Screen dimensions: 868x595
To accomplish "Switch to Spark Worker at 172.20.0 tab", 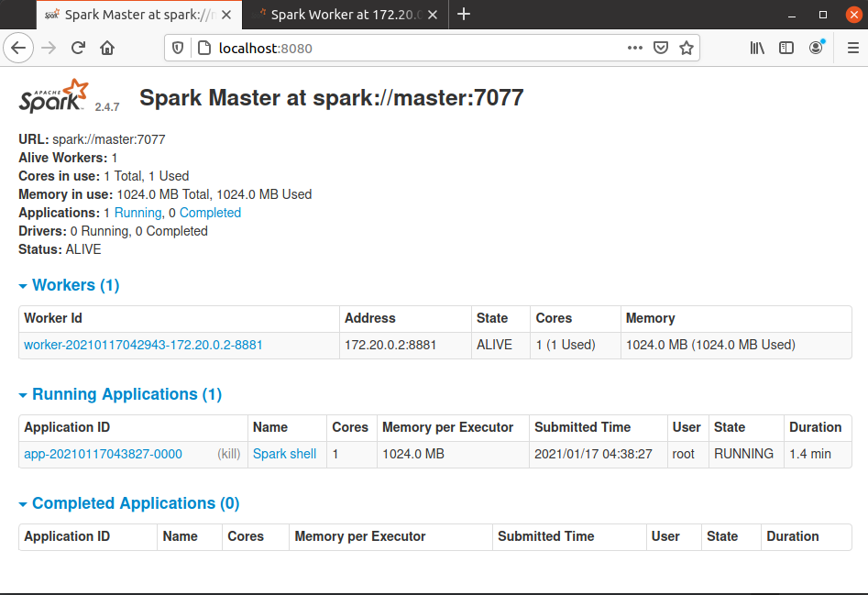I will [x=346, y=15].
